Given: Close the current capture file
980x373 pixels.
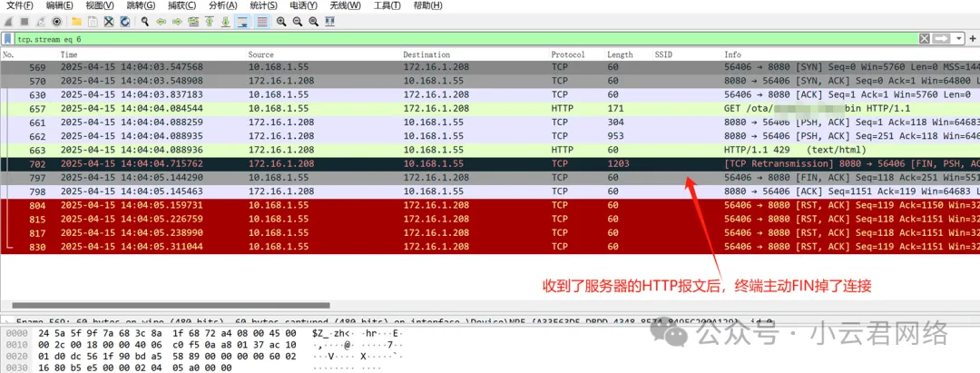Looking at the screenshot, I should [x=109, y=21].
